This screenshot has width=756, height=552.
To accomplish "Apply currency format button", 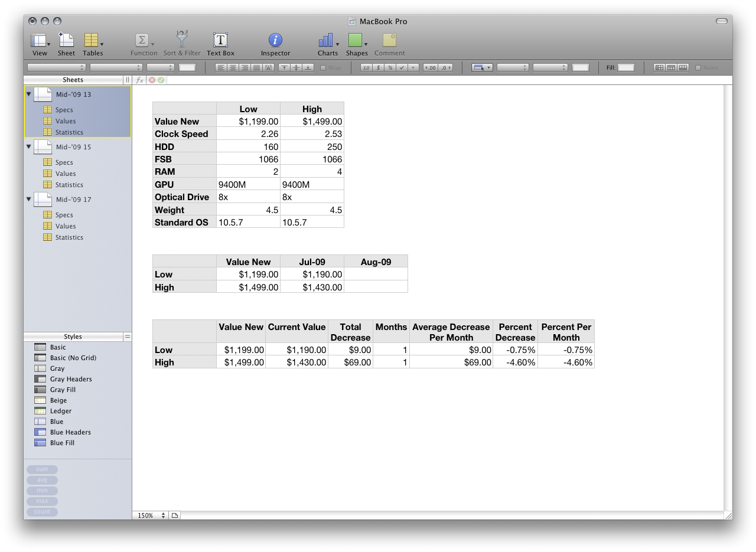I will click(378, 68).
